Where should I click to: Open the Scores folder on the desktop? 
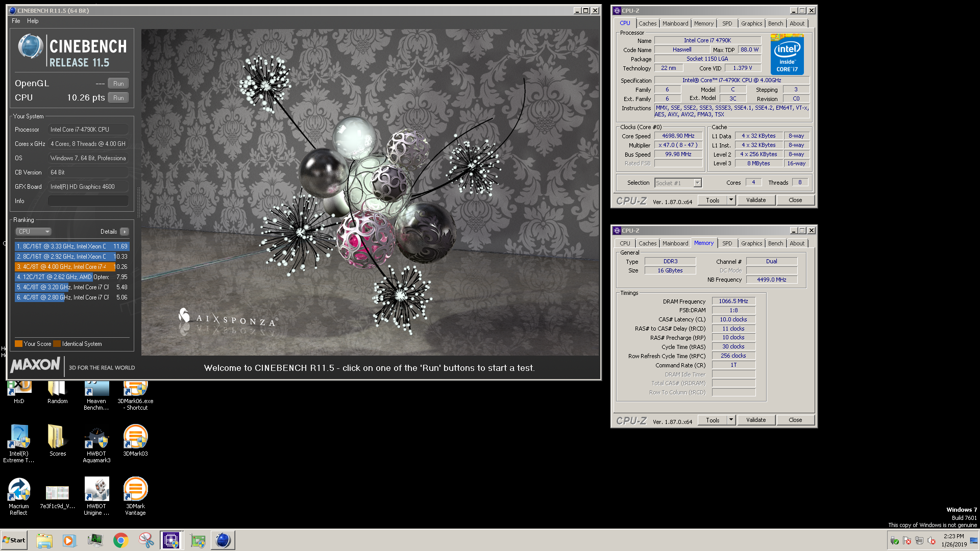coord(57,440)
